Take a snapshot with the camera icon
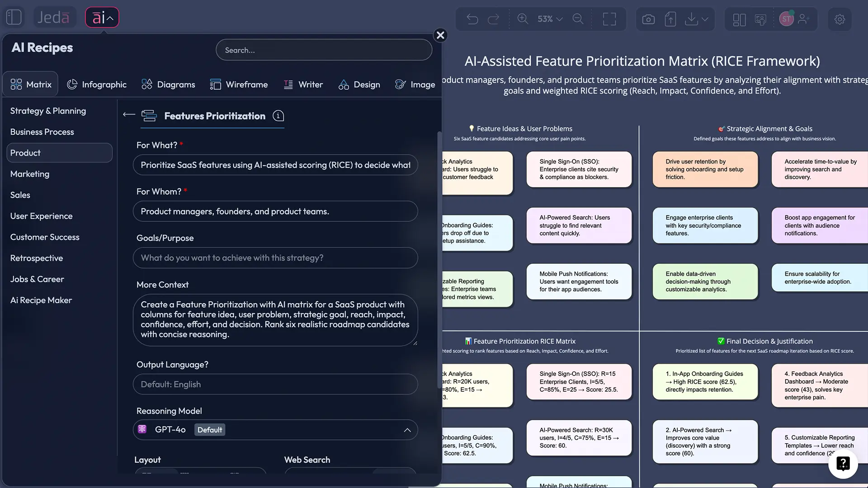Image resolution: width=868 pixels, height=488 pixels. [x=648, y=19]
